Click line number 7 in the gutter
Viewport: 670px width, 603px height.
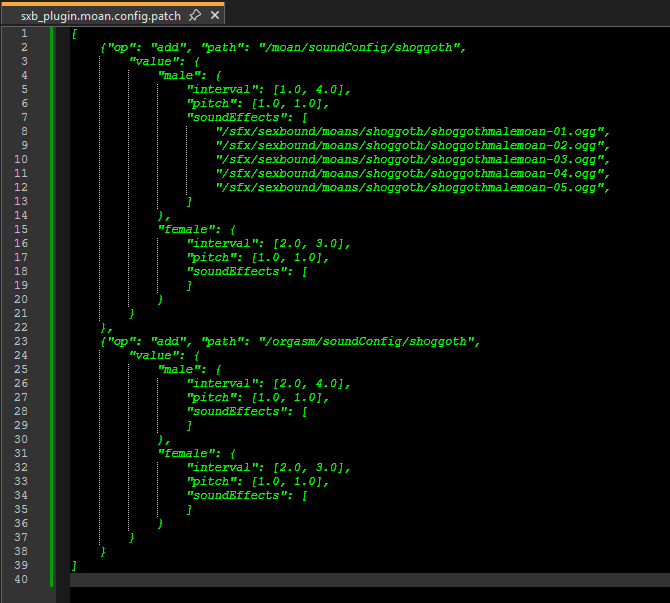click(x=24, y=117)
